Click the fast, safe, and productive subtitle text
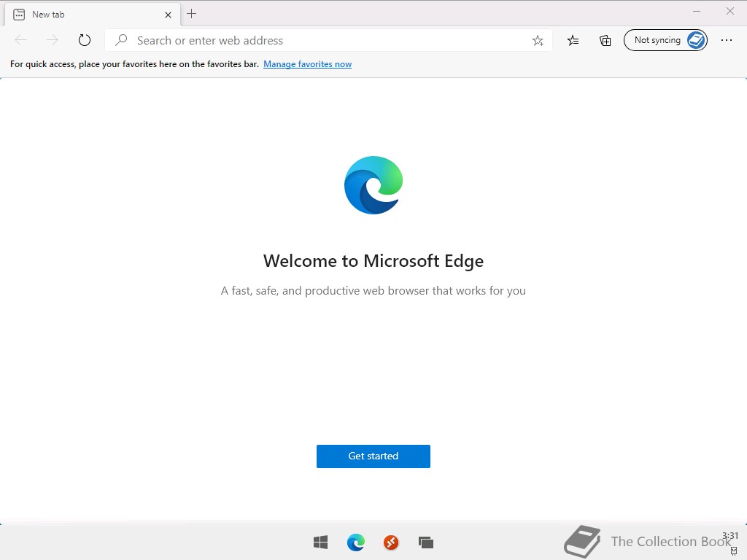This screenshot has height=560, width=747. pos(373,291)
